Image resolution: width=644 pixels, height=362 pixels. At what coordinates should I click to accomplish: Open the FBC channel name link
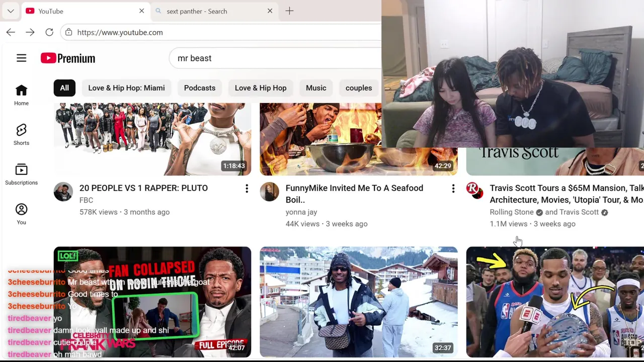(x=86, y=200)
